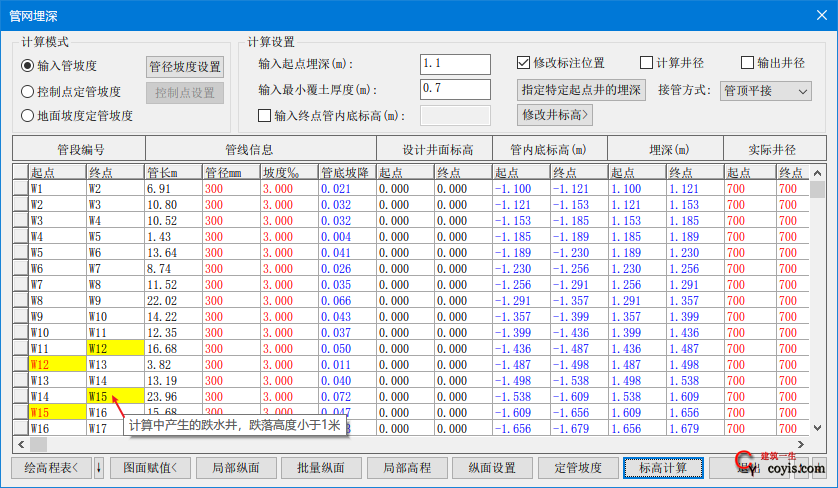The width and height of the screenshot is (838, 488).
Task: Click the 绘高程表 button
Action: [51, 468]
